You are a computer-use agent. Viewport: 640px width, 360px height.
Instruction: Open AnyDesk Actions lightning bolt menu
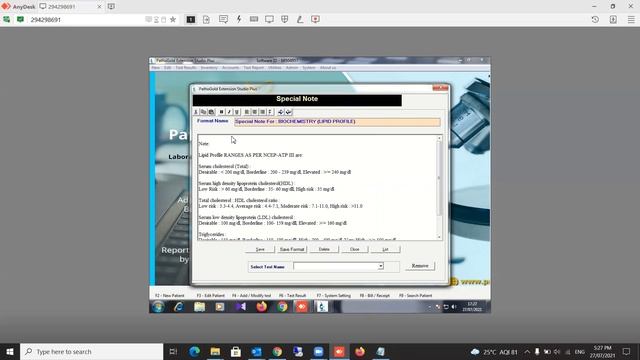[x=239, y=19]
